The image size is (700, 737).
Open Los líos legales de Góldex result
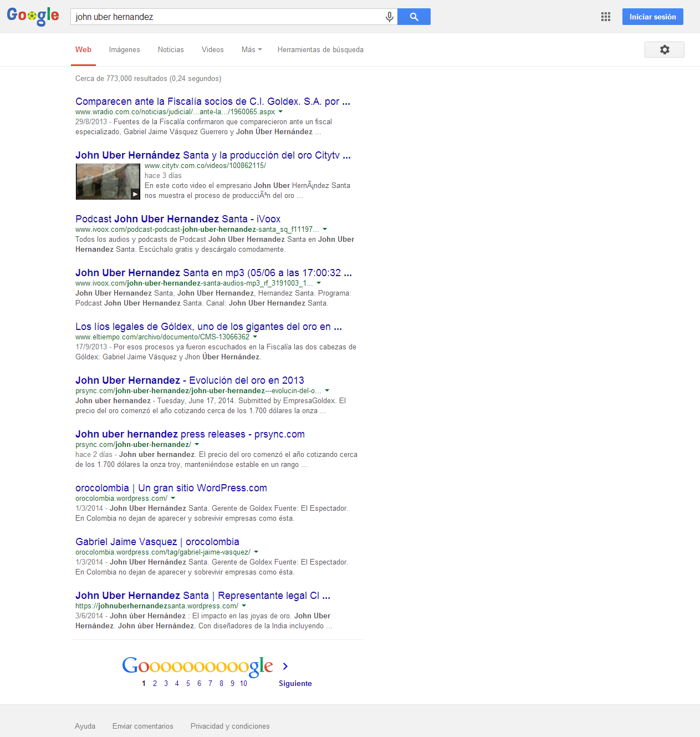coord(209,327)
